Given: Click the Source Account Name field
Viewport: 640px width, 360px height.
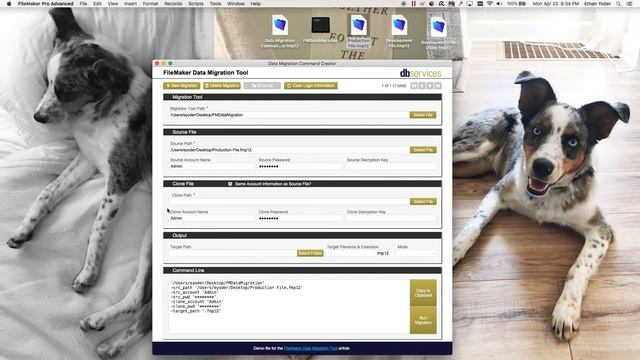Looking at the screenshot, I should click(x=212, y=167).
